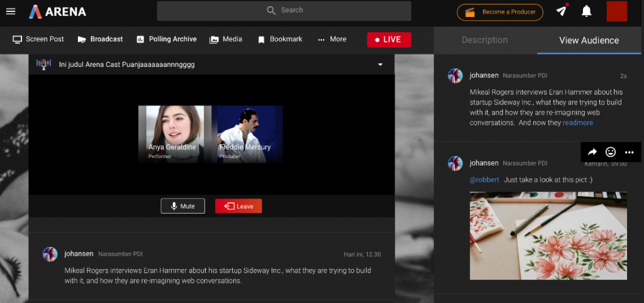
Task: Expand post with readmore link
Action: (577, 123)
